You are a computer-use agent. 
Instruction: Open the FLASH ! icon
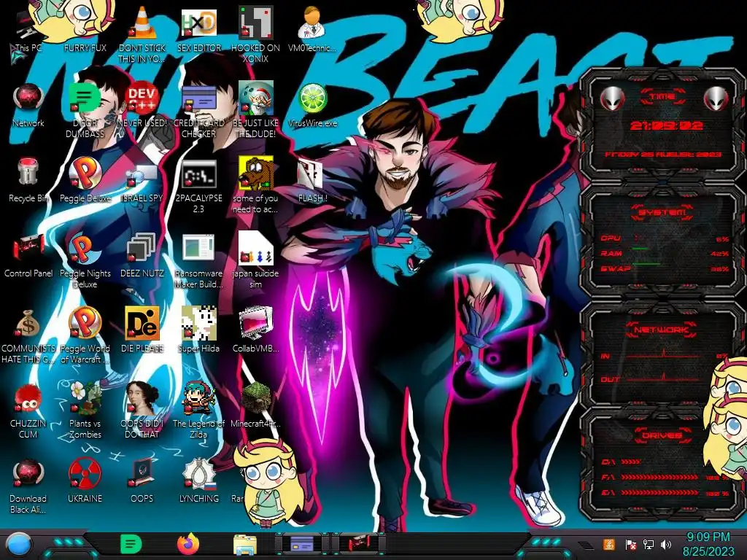coord(310,174)
